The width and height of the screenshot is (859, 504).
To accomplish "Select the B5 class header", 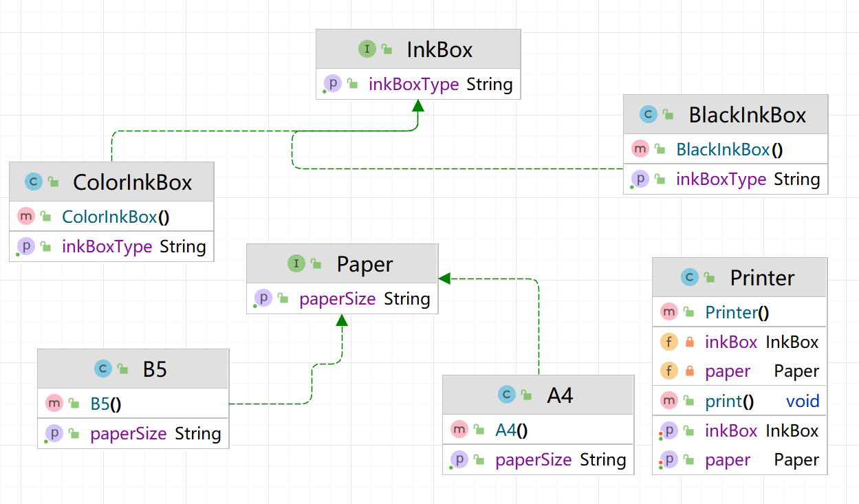I will 155,369.
